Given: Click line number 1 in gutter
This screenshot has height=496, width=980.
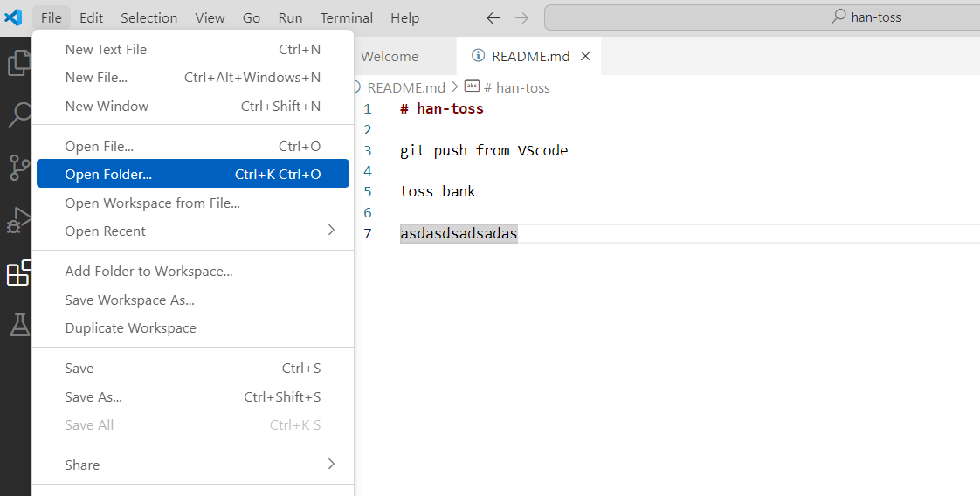Looking at the screenshot, I should [368, 109].
